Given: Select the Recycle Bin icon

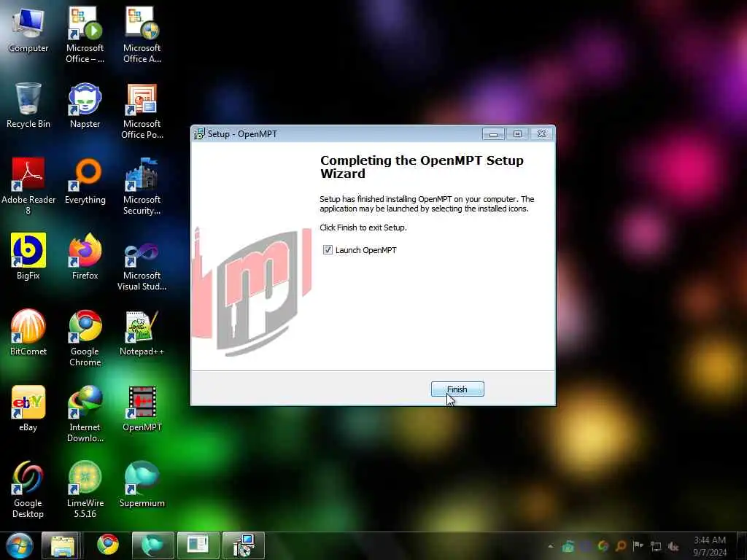Looking at the screenshot, I should click(28, 106).
